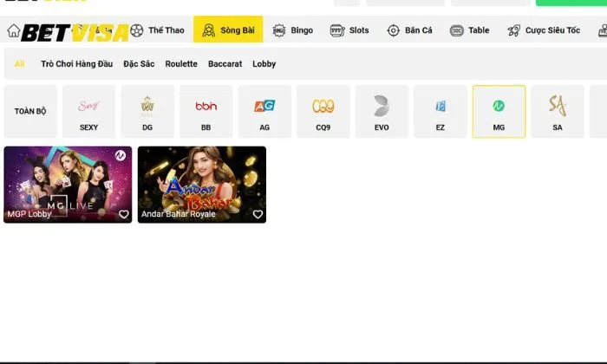The width and height of the screenshot is (607, 364).
Task: Pick the EVO provider icon
Action: point(382,111)
